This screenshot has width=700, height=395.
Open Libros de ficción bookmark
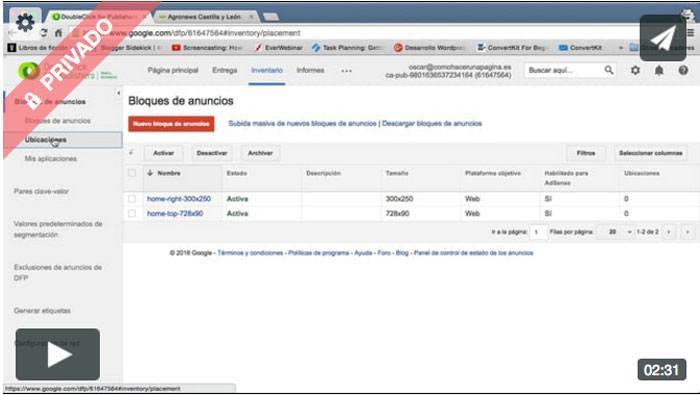click(38, 47)
